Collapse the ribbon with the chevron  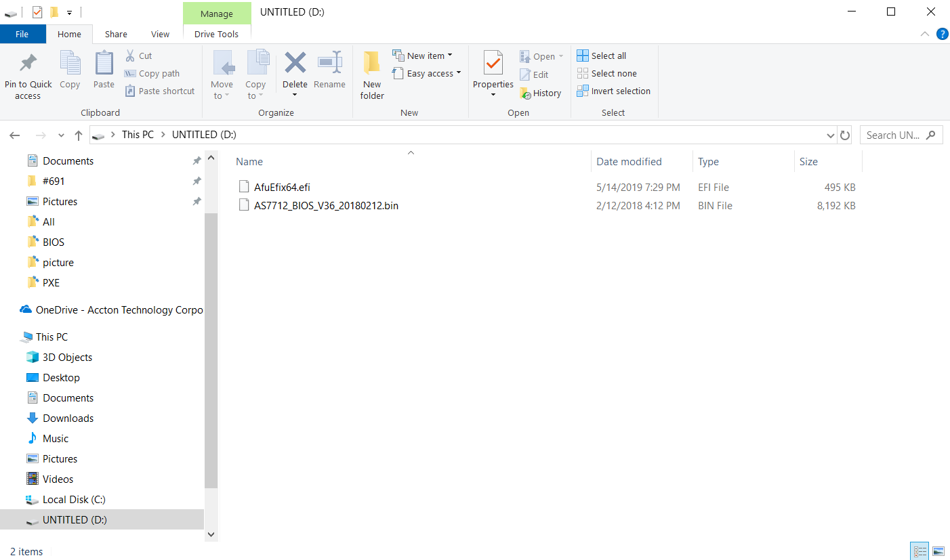(x=924, y=34)
